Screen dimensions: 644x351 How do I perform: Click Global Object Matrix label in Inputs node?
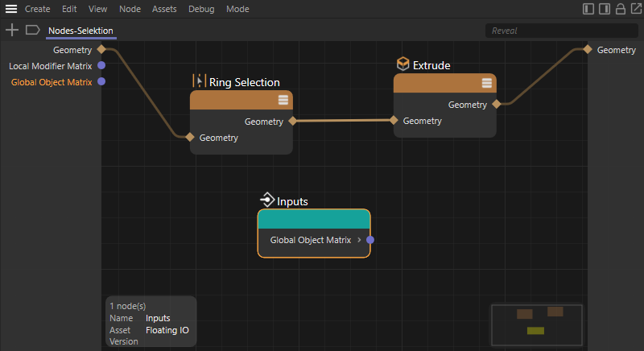[x=311, y=240]
